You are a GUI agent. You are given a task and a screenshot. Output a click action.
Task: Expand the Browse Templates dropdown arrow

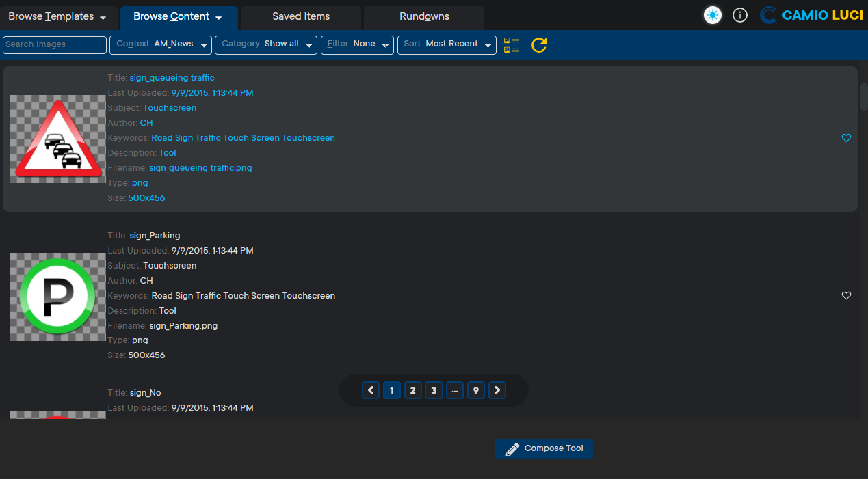103,18
